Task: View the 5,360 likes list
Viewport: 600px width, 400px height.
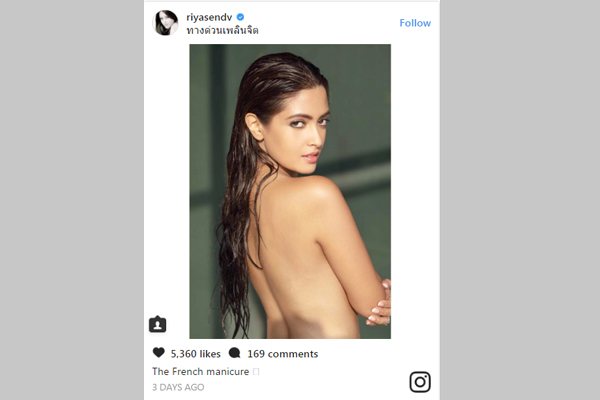Action: point(196,354)
